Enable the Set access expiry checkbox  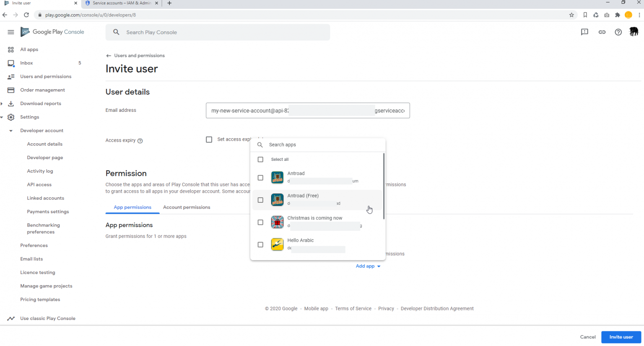209,139
